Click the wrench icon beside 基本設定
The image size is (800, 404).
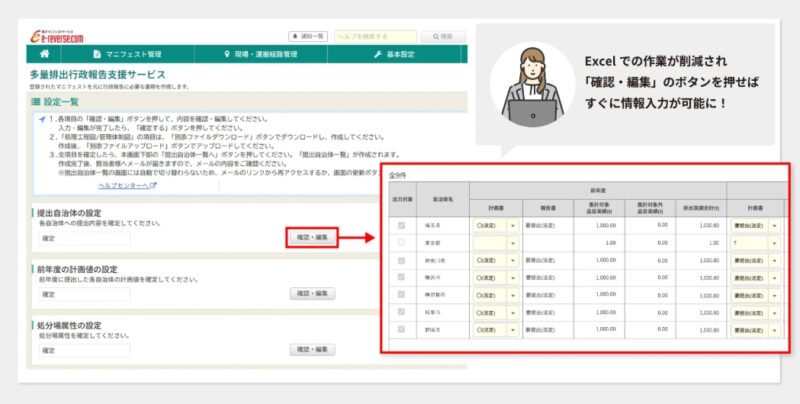377,54
